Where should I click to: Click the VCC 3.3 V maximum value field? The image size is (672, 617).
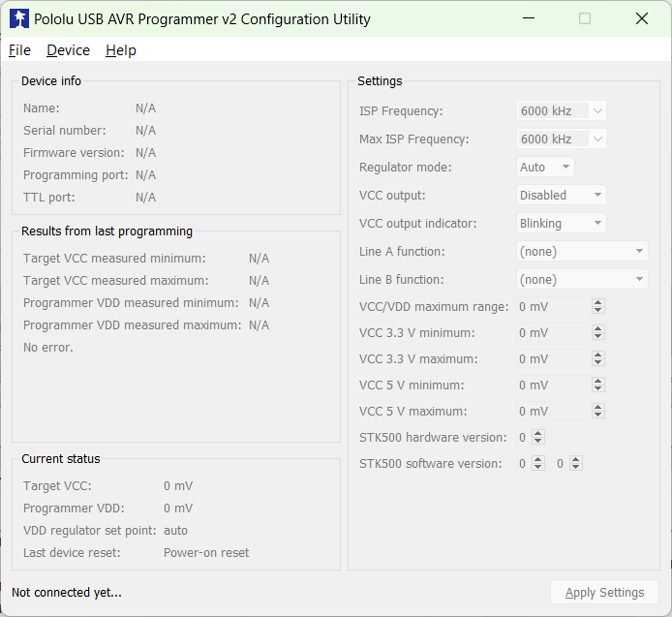tap(552, 359)
